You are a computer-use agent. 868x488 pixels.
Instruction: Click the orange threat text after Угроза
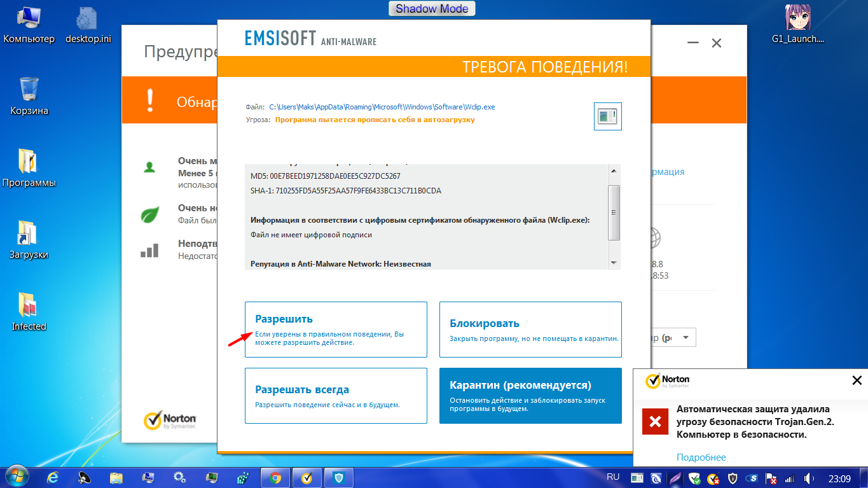(375, 120)
